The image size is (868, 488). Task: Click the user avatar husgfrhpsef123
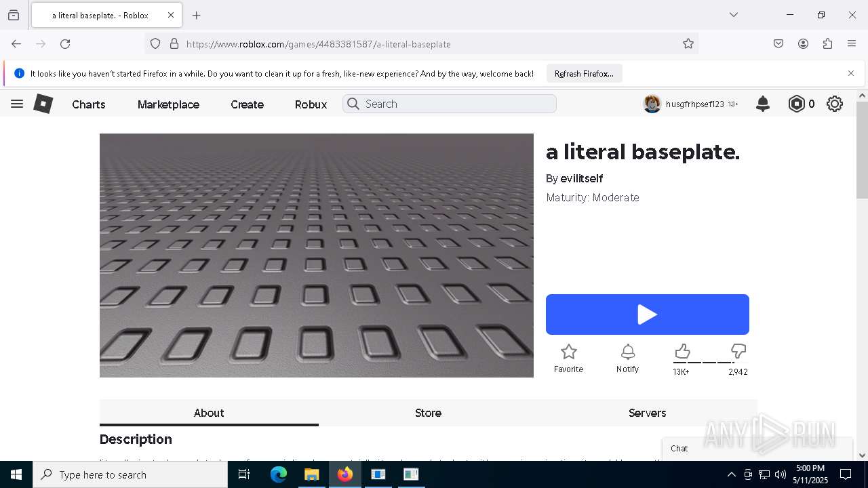click(x=652, y=104)
